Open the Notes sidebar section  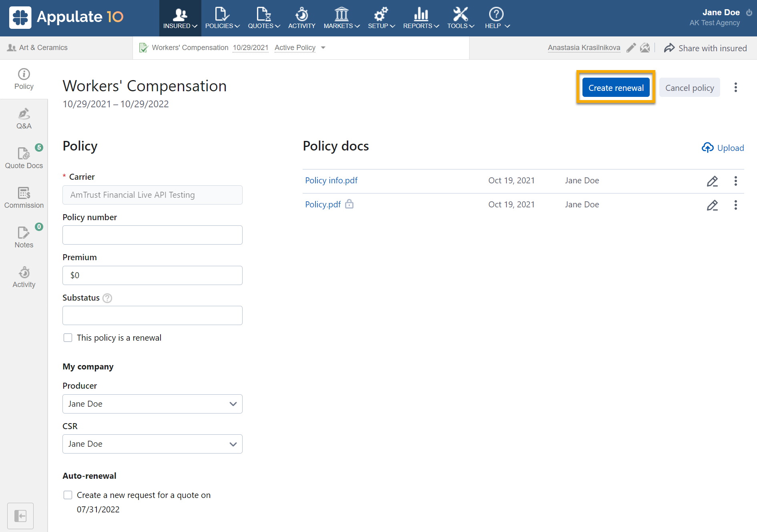click(x=24, y=237)
